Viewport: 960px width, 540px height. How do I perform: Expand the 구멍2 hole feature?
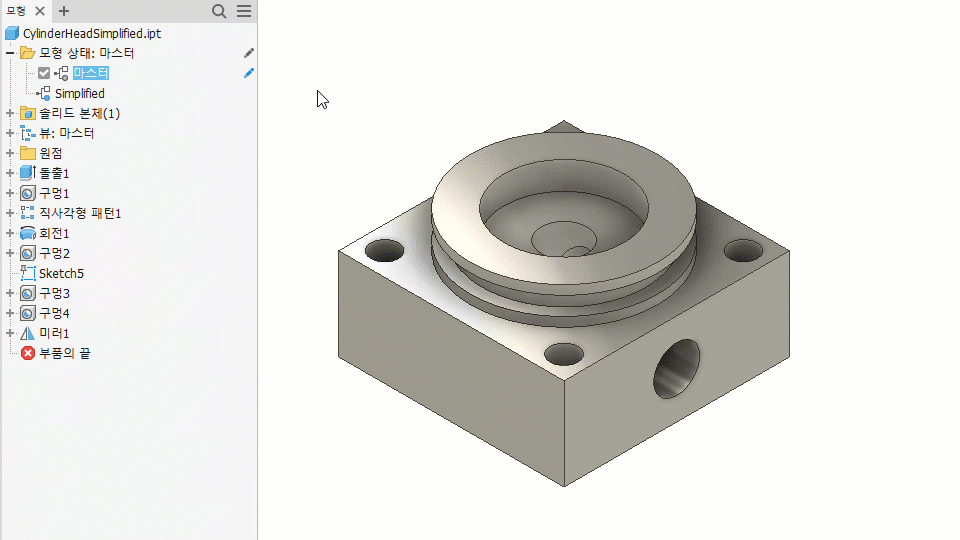coord(10,253)
